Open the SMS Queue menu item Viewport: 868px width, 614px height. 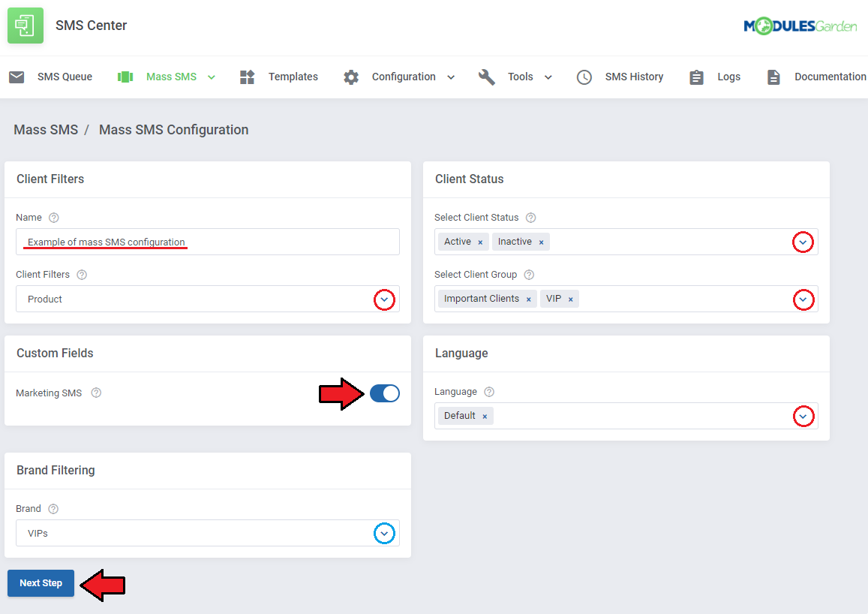pyautogui.click(x=65, y=77)
